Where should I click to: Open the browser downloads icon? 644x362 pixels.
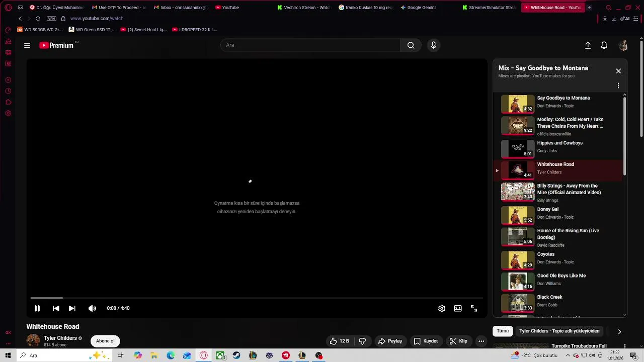[614, 19]
